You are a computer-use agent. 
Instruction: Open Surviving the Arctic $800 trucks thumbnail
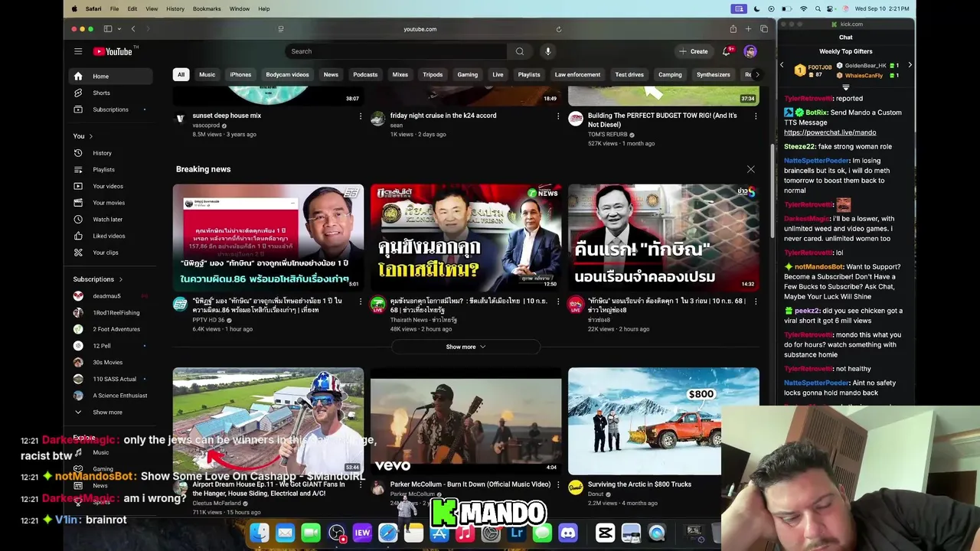tap(664, 421)
